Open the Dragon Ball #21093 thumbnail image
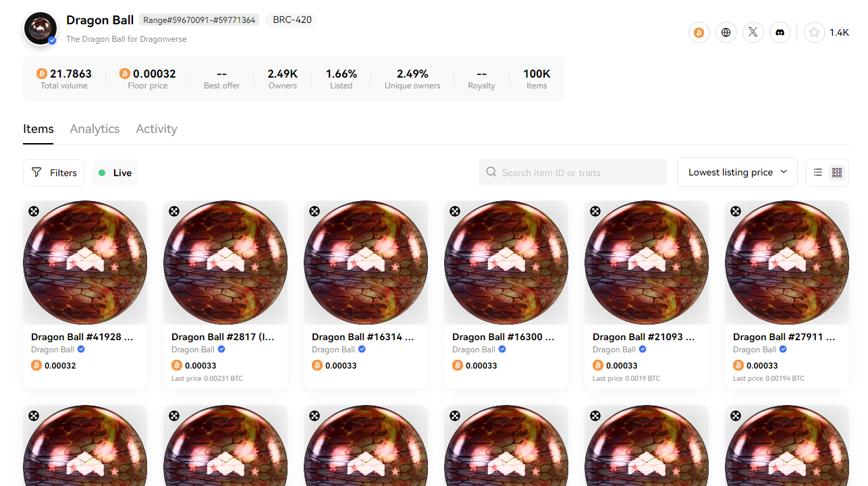 pos(647,263)
